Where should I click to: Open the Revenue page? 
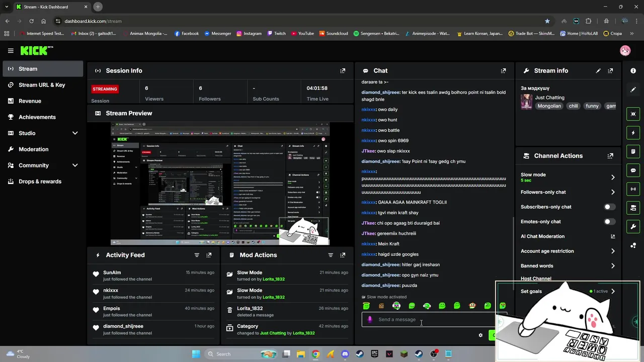click(x=43, y=101)
